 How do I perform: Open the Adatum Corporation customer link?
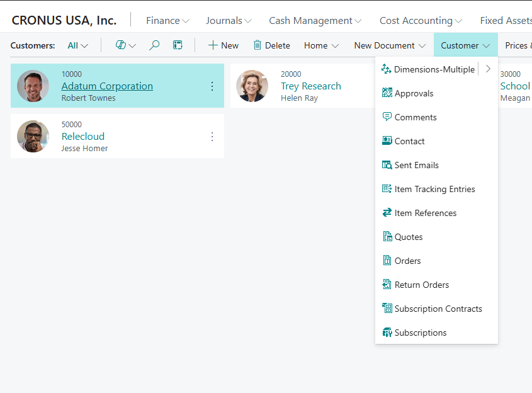click(x=107, y=86)
